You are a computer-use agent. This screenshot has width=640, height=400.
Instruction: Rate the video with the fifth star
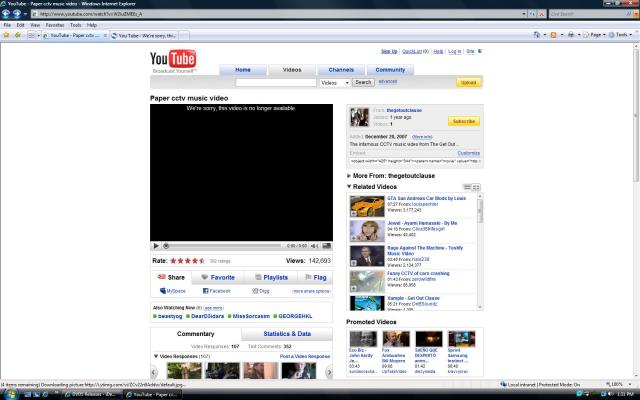[x=202, y=261]
